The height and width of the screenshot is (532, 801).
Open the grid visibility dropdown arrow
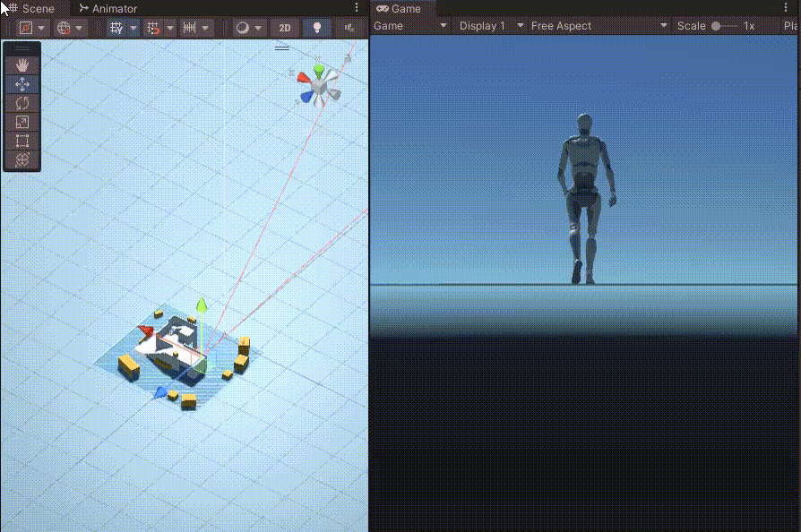coord(133,28)
